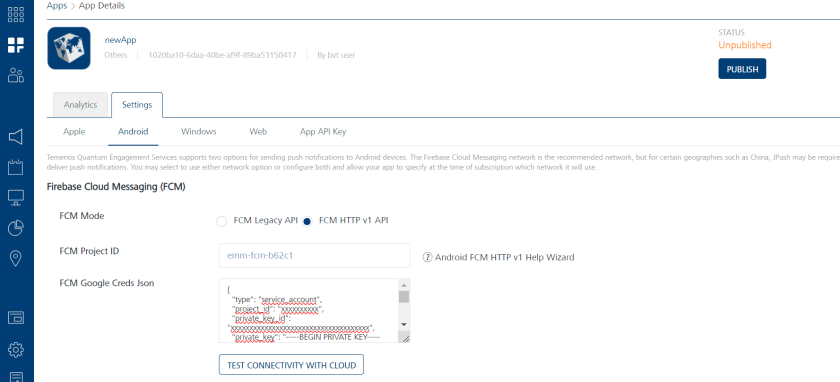Switch to the Settings tab
The height and width of the screenshot is (382, 840).
[x=137, y=104]
